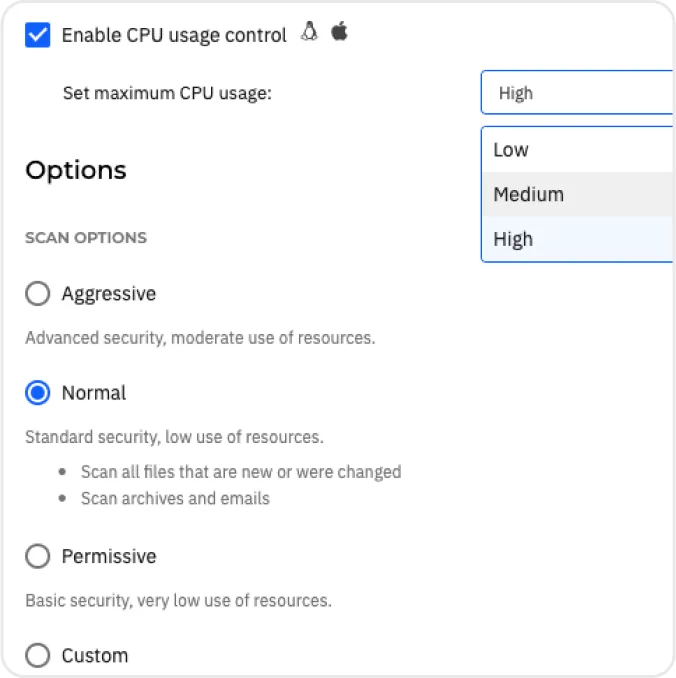Click the Linux penguin icon
Viewport: 676px width, 678px height.
[309, 33]
